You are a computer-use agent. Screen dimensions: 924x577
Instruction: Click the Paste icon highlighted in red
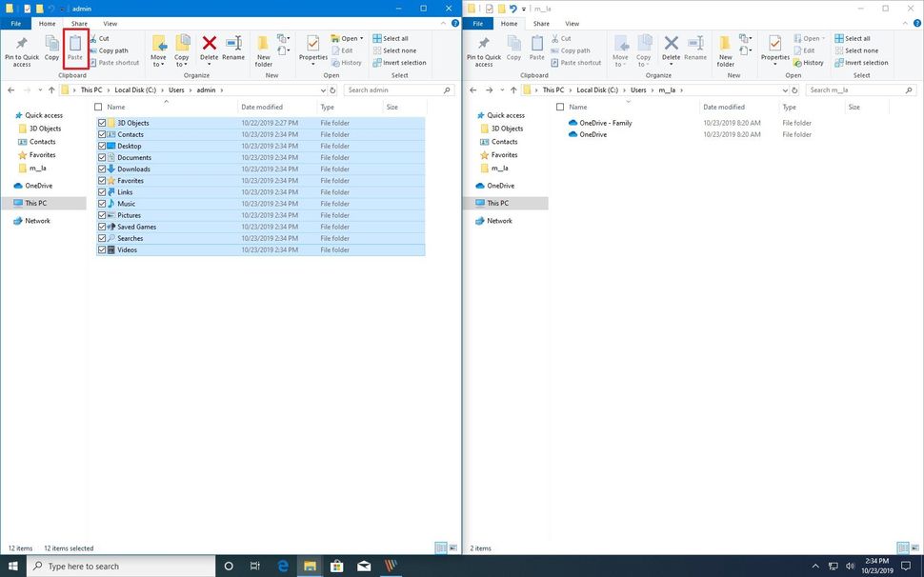coord(75,48)
